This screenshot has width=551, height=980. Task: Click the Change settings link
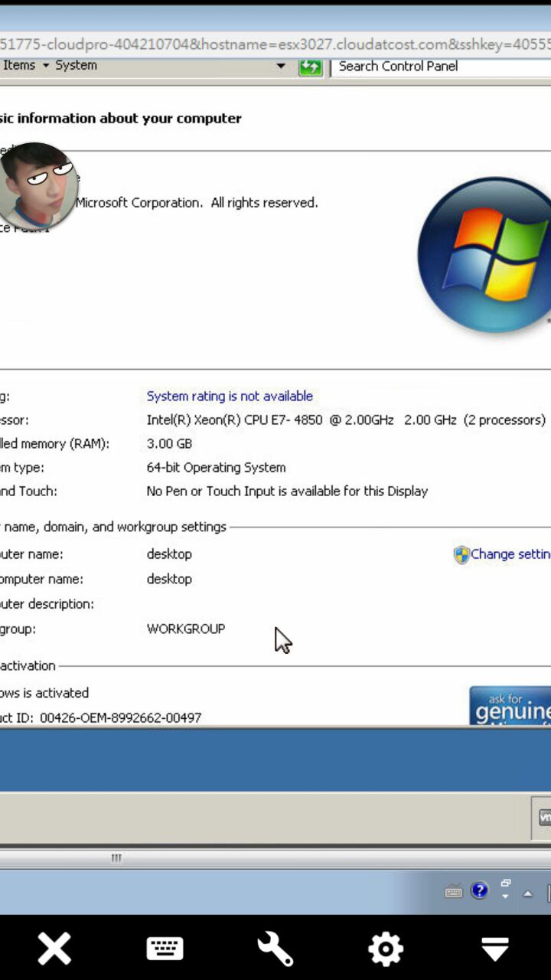510,554
